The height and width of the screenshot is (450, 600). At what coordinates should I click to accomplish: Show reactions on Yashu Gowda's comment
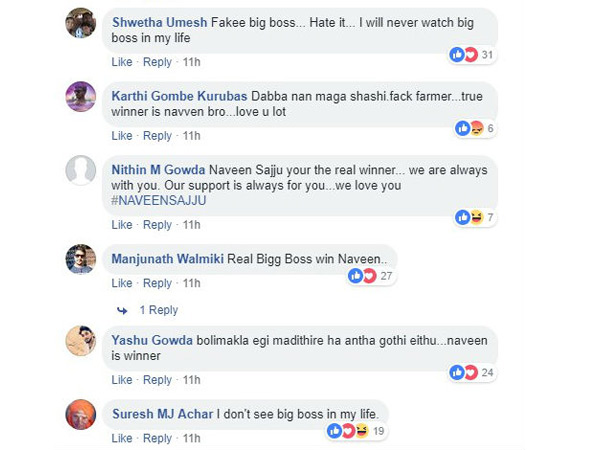[x=473, y=372]
